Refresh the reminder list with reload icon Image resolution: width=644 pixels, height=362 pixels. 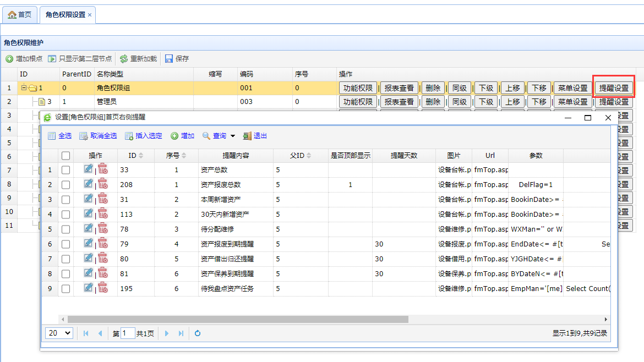click(x=198, y=333)
